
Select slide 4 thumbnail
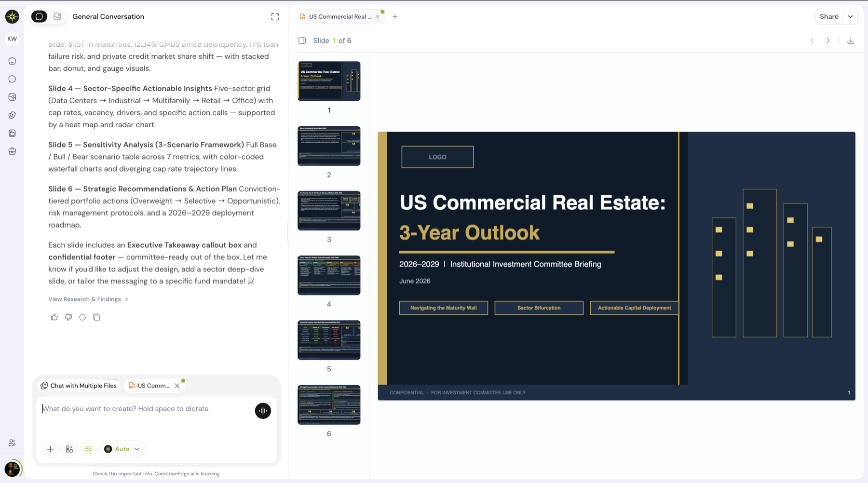click(x=329, y=275)
